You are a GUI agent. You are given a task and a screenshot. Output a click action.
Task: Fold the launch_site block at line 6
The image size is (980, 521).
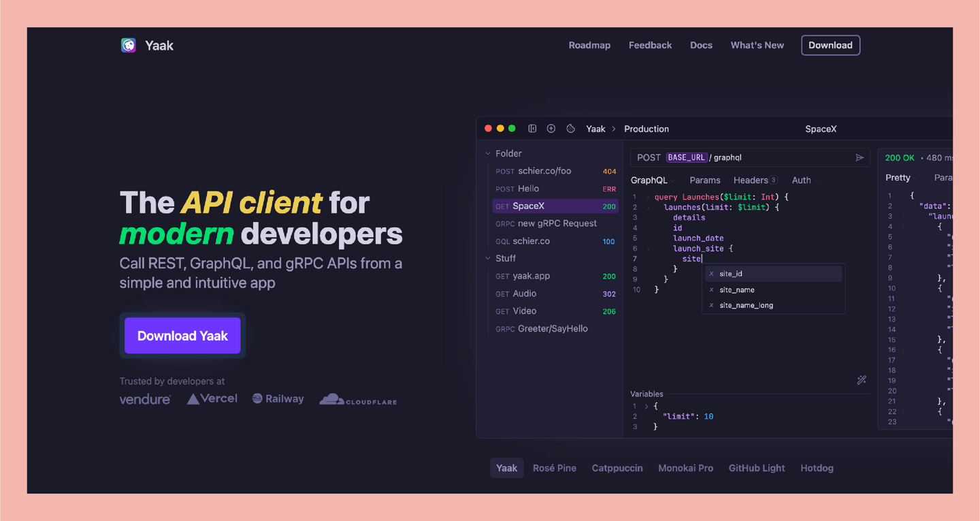[649, 249]
